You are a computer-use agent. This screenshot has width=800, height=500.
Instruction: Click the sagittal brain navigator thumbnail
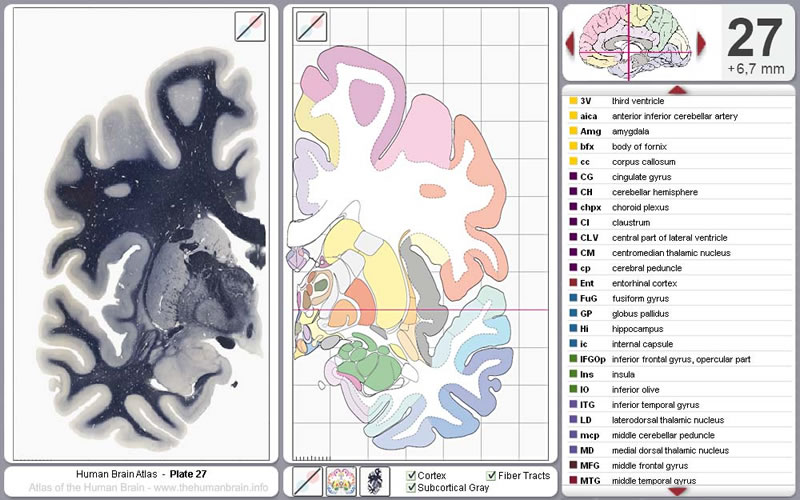[x=636, y=43]
